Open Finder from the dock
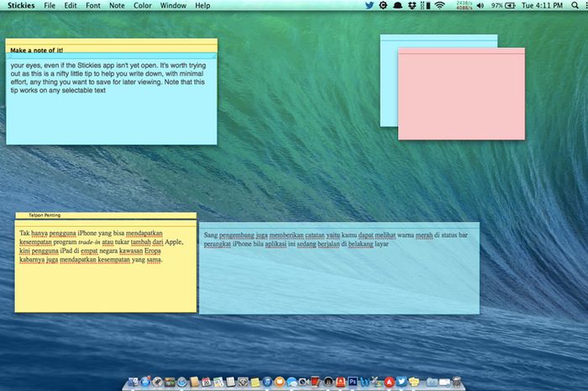This screenshot has height=391, width=588. [x=134, y=382]
